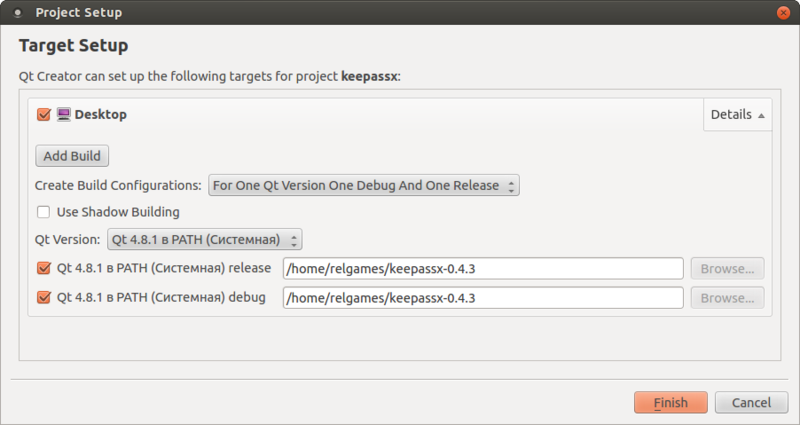Click the Create Build Configurations label
This screenshot has height=425, width=800.
[118, 185]
